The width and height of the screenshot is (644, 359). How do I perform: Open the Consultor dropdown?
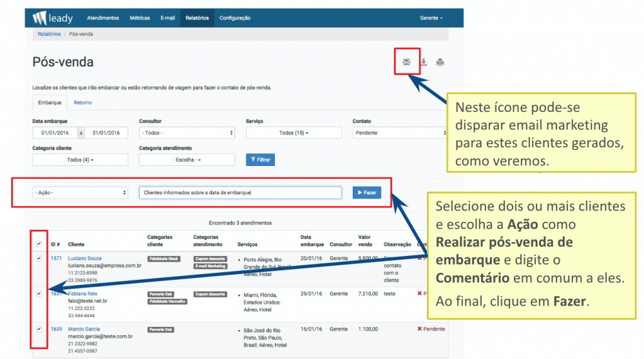(x=187, y=133)
